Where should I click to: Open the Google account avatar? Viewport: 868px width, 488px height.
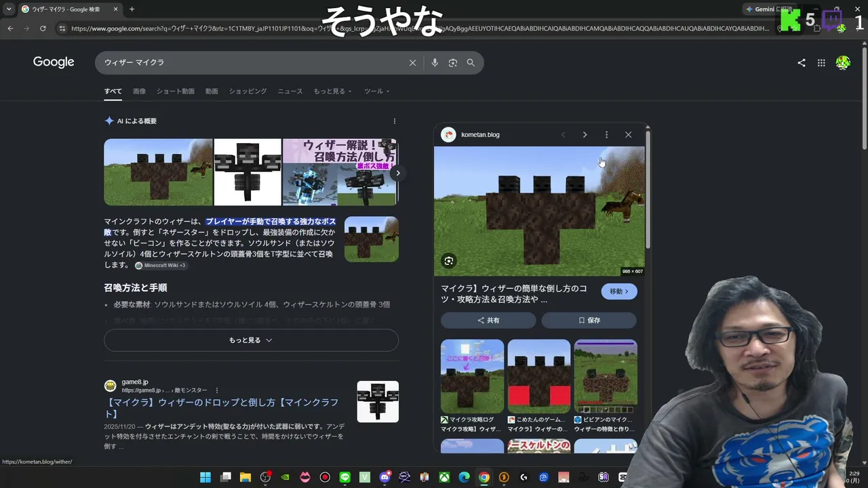tap(843, 63)
